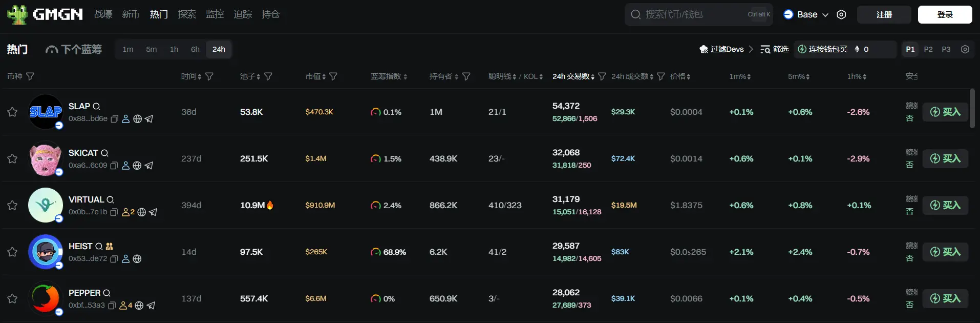Go to 战壕 menu
Image resolution: width=980 pixels, height=323 pixels.
point(103,14)
